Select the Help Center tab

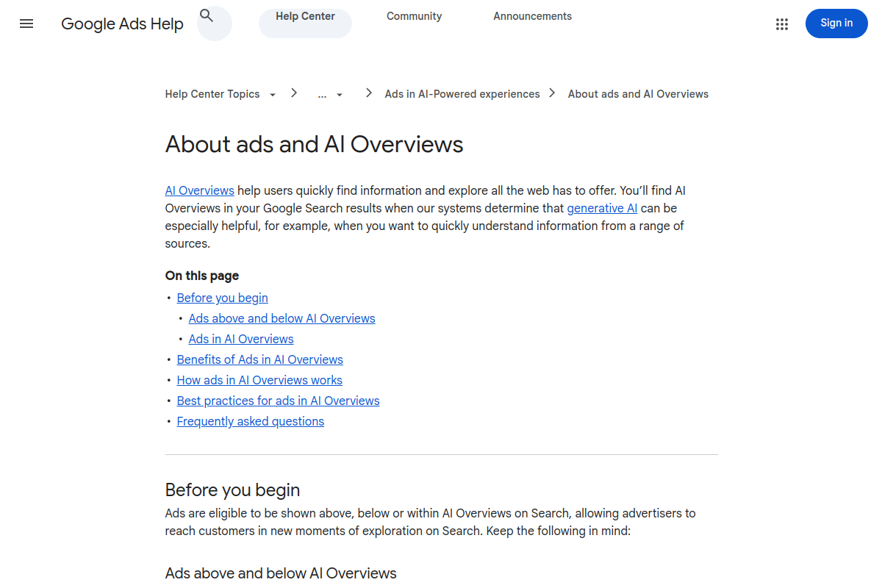pyautogui.click(x=304, y=15)
